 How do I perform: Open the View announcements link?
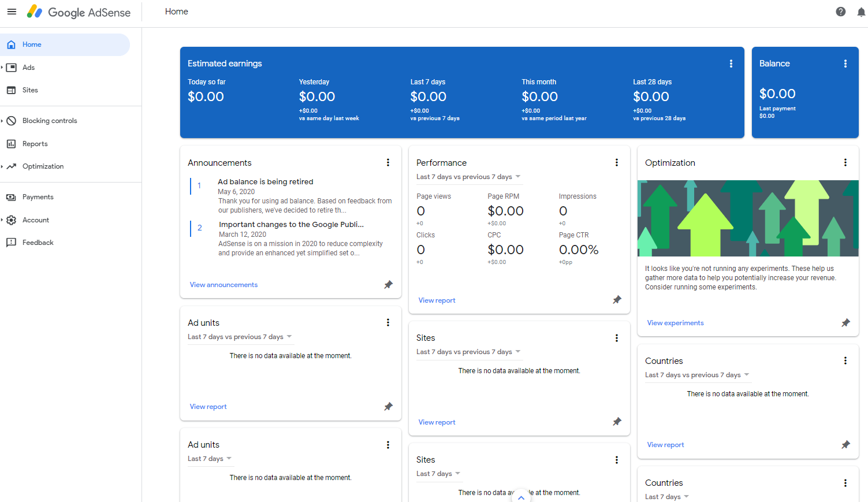(x=223, y=285)
